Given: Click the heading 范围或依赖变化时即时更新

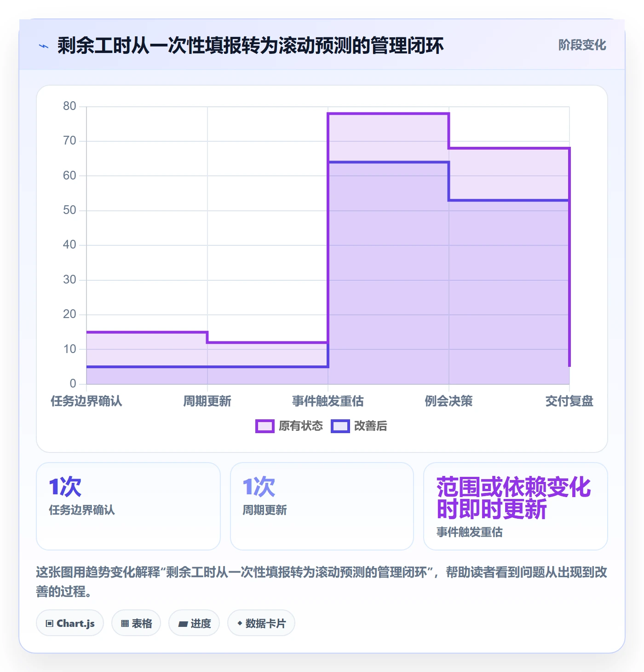Looking at the screenshot, I should 513,498.
